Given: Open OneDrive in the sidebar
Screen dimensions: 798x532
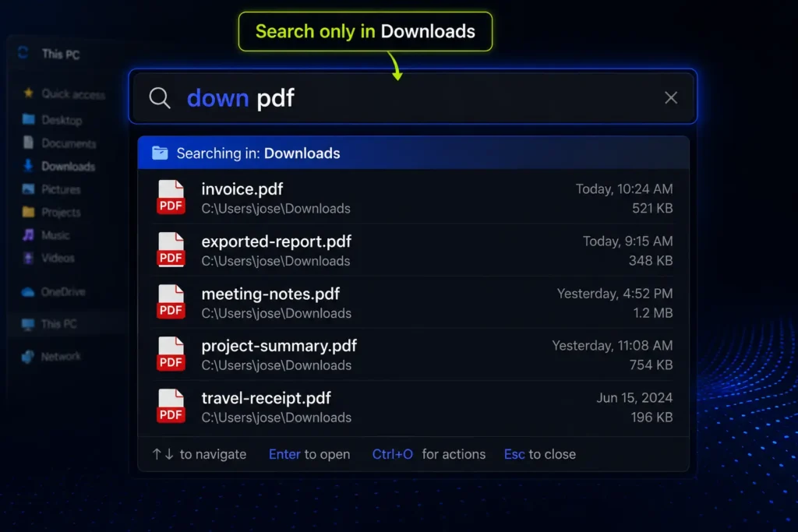Looking at the screenshot, I should (x=62, y=292).
